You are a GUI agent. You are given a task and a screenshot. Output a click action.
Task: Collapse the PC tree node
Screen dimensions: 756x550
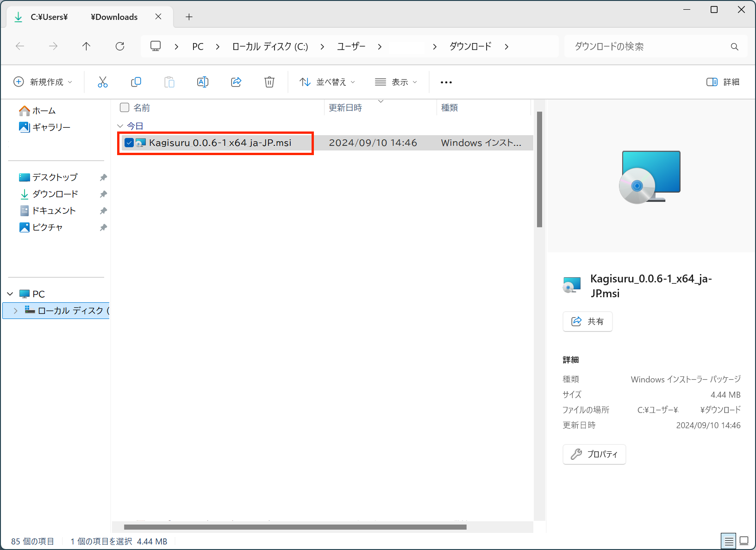[x=10, y=294]
